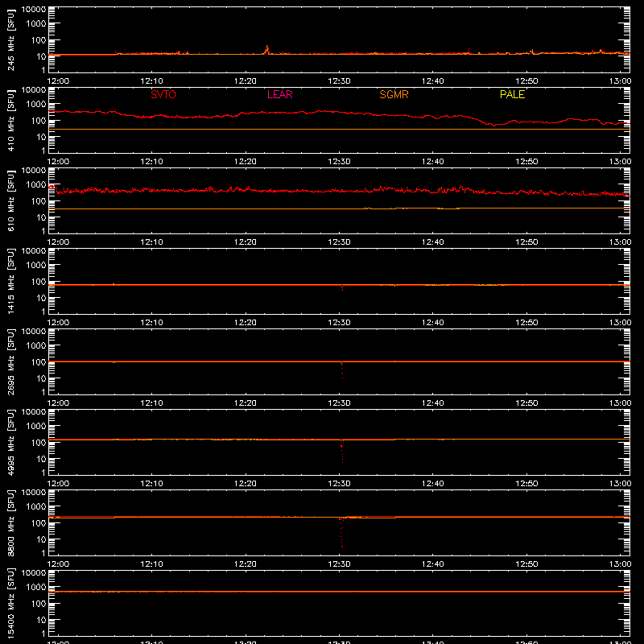This screenshot has width=644, height=644.
Task: Click the 12:10 tick label under 2695 MHz panel
Action: pos(151,403)
